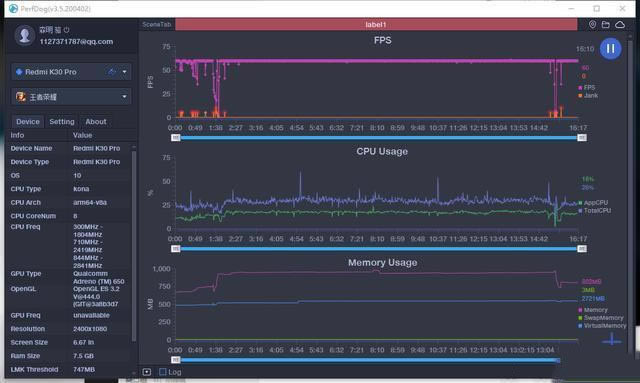The image size is (640, 383).
Task: Click the user avatar icon
Action: pyautogui.click(x=24, y=36)
